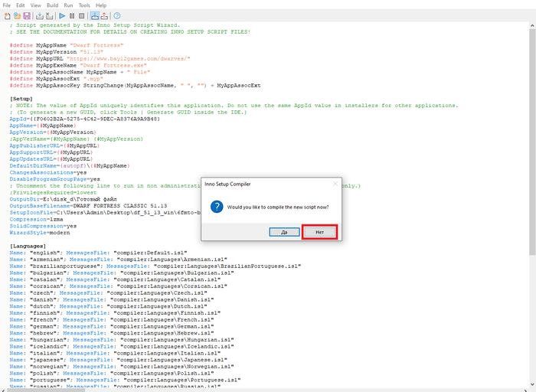This screenshot has width=536, height=392.
Task: Open the File menu
Action: click(x=7, y=5)
